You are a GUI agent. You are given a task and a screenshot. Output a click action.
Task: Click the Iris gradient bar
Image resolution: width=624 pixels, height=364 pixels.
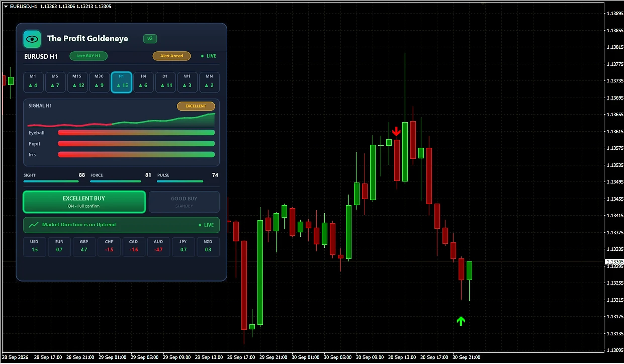pyautogui.click(x=136, y=155)
